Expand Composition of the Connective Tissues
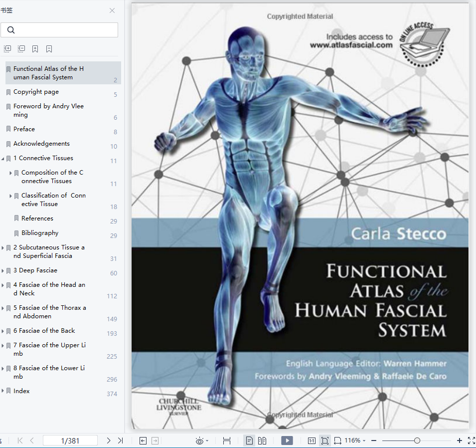Viewport: 476px width, 448px height. coord(10,173)
